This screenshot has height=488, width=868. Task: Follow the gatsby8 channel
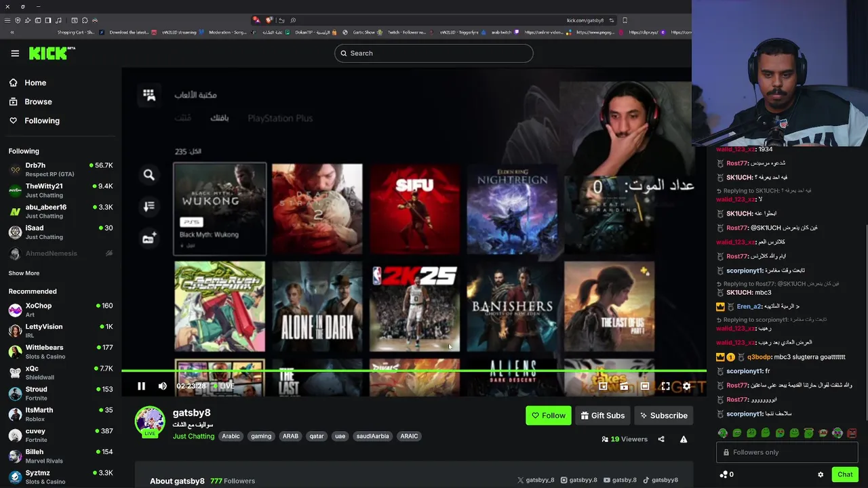[x=549, y=415]
